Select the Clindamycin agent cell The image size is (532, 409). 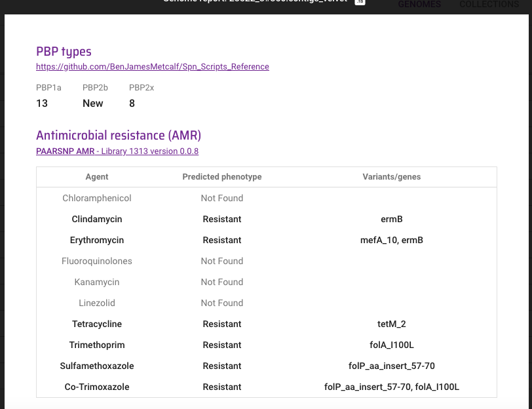[x=97, y=220]
